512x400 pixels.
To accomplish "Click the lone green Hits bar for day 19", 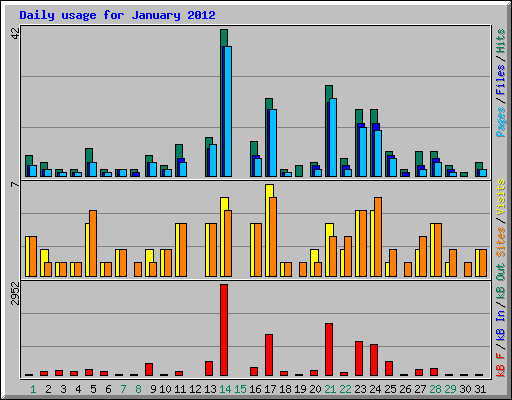I will coord(299,171).
